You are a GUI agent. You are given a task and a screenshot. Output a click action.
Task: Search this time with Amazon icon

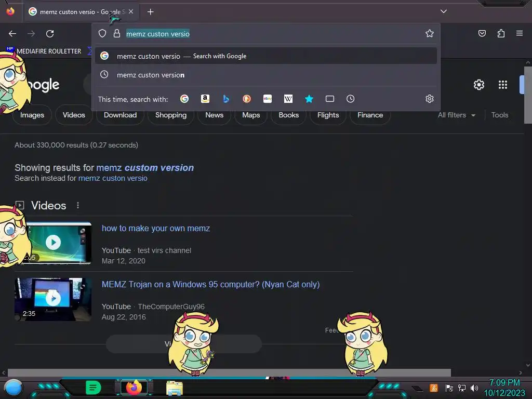click(205, 99)
